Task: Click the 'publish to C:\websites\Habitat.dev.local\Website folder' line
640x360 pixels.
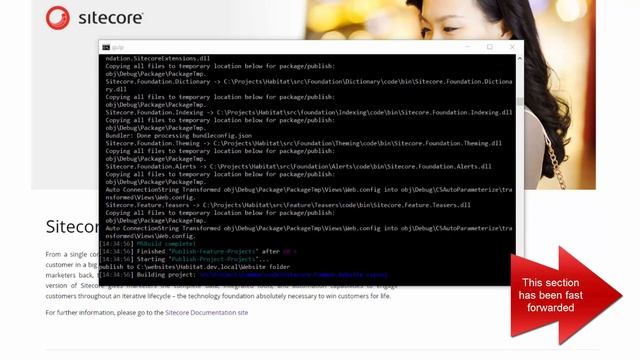Action: coord(194,267)
